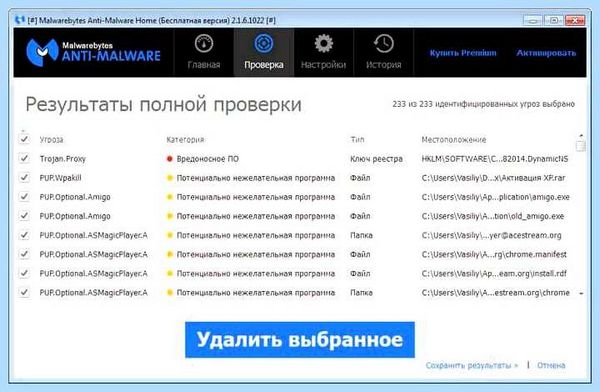Viewport: 600px width, 392px height.
Task: Click the Активировать link
Action: click(546, 53)
